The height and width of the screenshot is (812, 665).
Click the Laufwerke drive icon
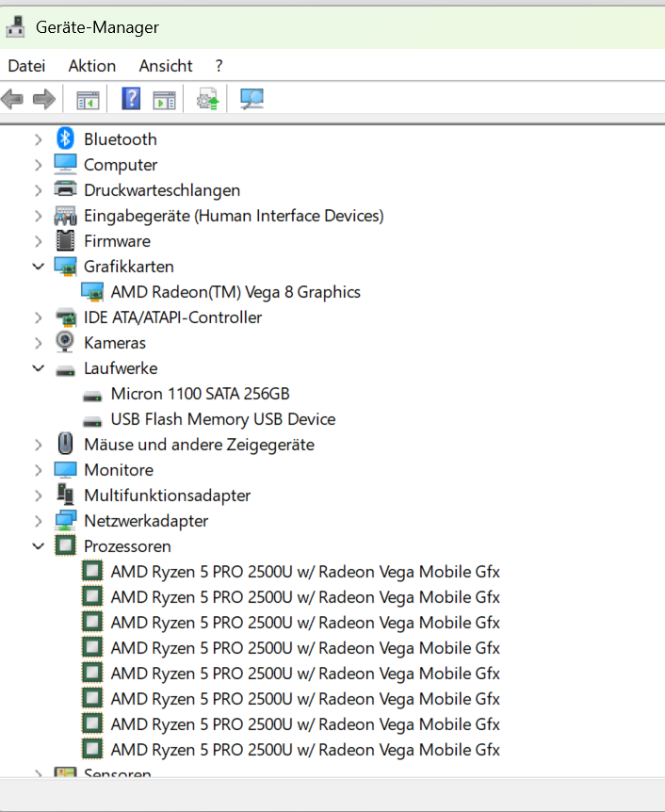click(65, 371)
